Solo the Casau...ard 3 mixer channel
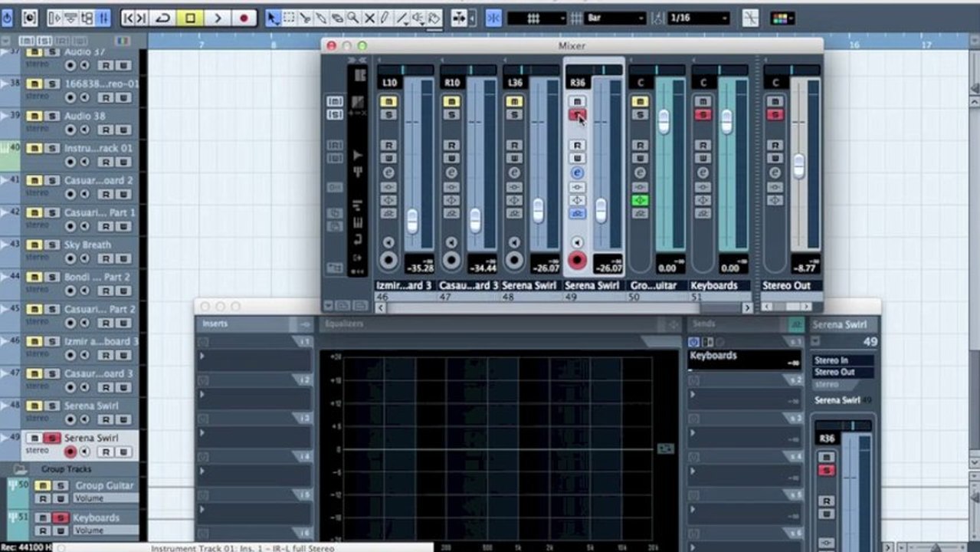 (x=451, y=115)
